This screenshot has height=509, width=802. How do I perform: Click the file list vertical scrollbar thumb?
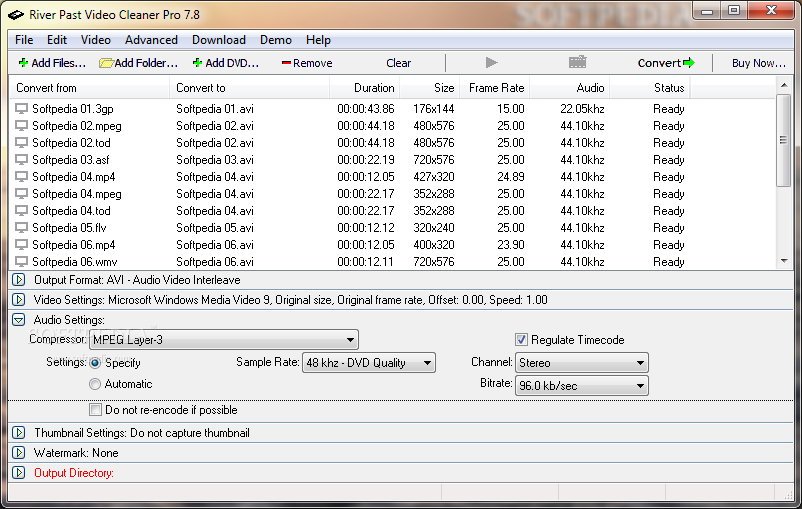(x=784, y=140)
